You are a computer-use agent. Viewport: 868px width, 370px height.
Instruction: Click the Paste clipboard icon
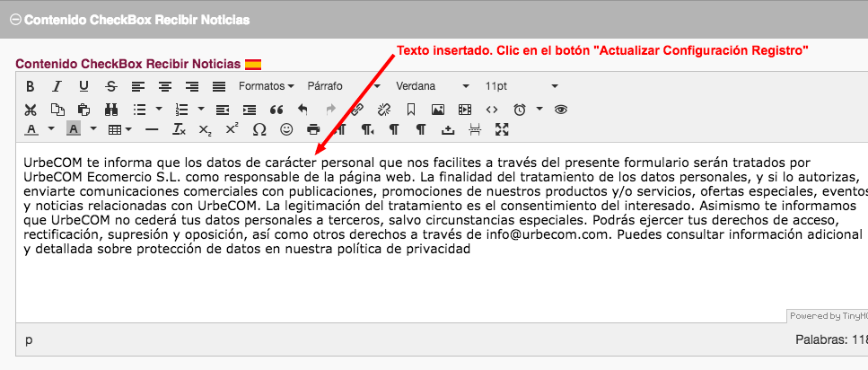click(83, 110)
